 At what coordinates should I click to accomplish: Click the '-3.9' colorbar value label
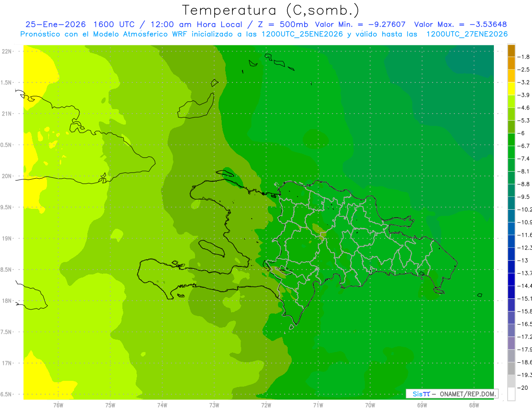coord(524,95)
